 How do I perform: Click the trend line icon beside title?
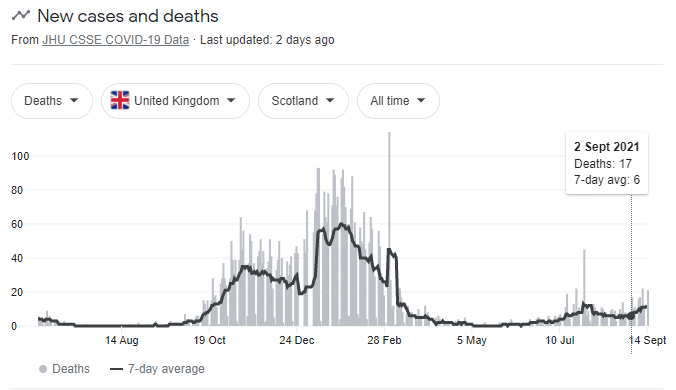click(x=21, y=16)
